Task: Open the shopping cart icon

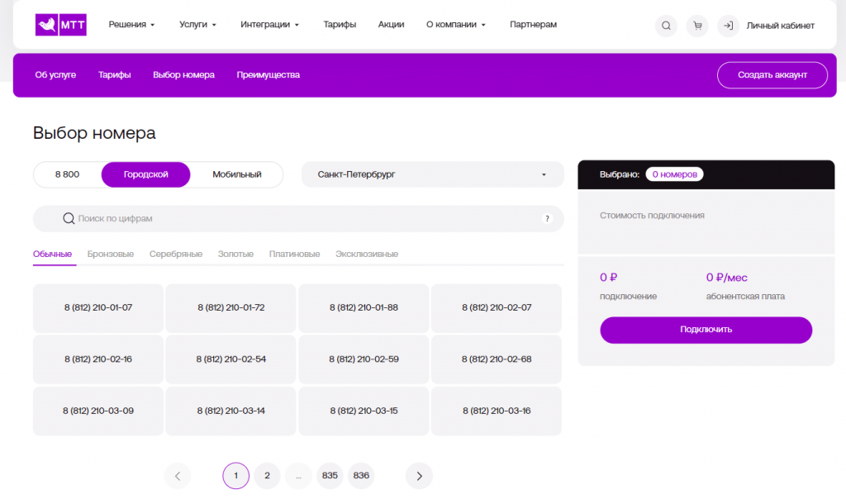Action: tap(697, 26)
